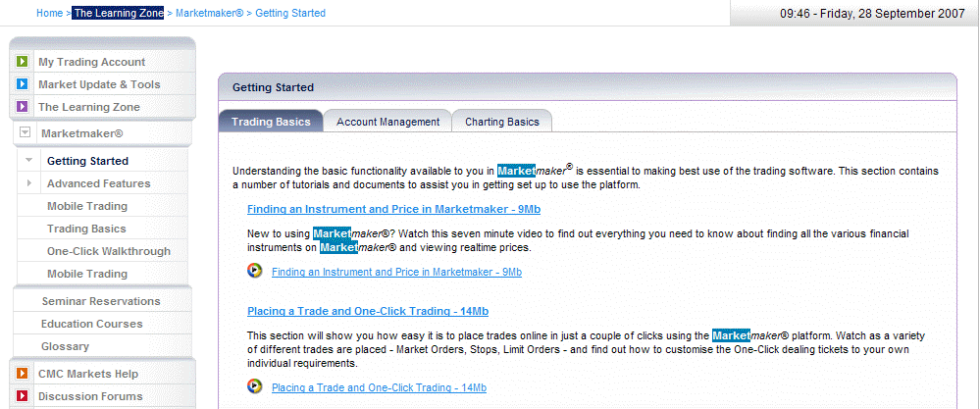Open bold Finding an Instrument and Price heading link
This screenshot has width=980, height=409.
(x=393, y=209)
